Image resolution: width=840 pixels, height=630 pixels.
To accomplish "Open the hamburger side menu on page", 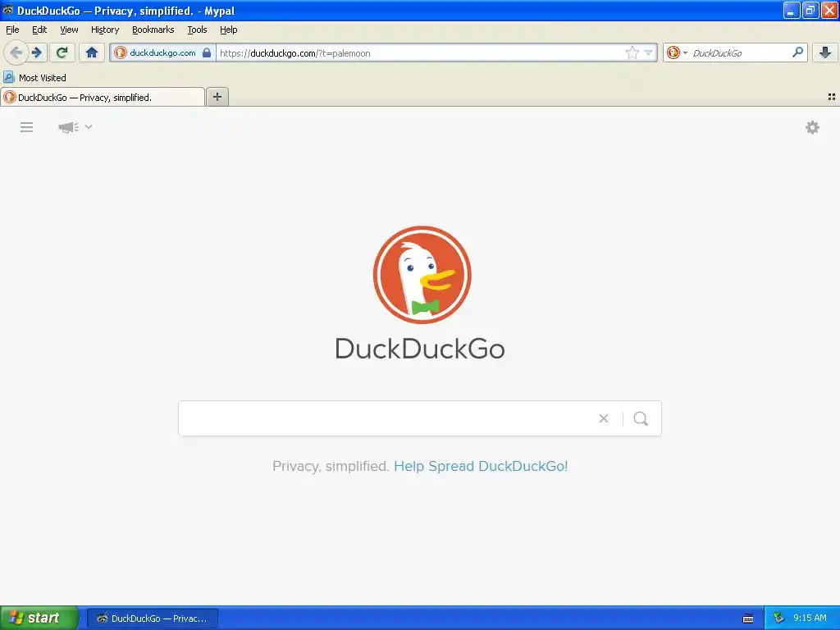I will [x=27, y=127].
